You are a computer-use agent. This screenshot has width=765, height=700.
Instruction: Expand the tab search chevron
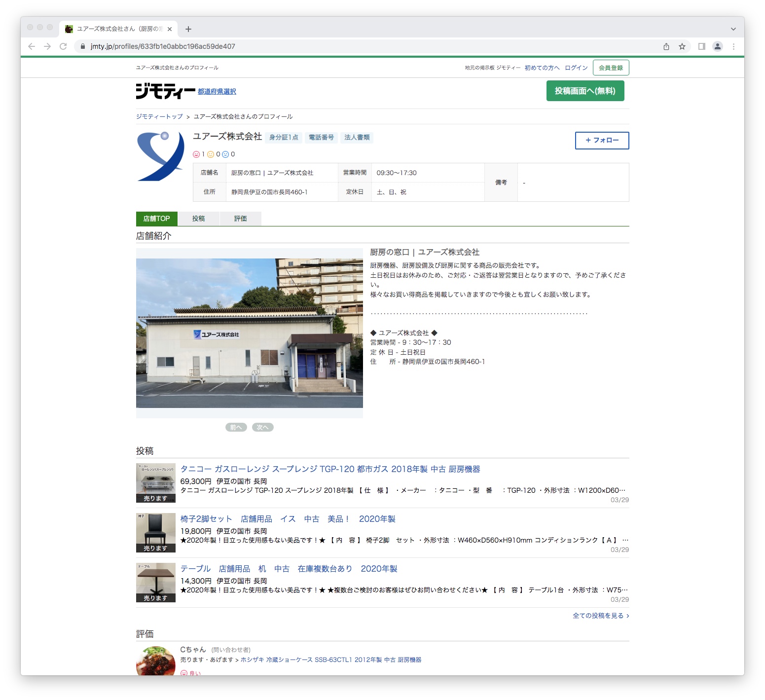pyautogui.click(x=733, y=29)
